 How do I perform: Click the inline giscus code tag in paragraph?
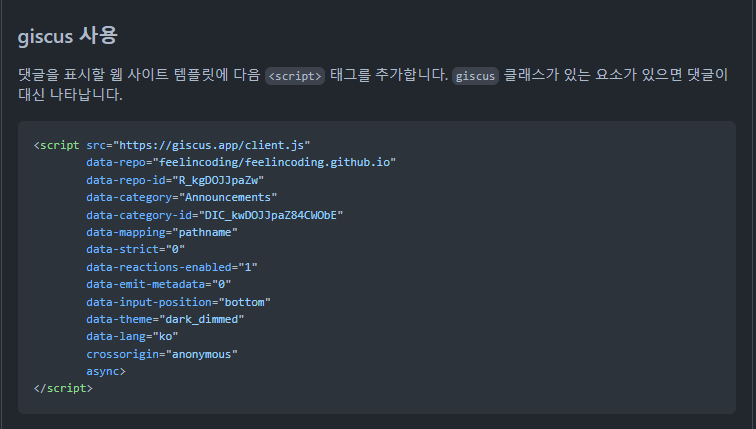[475, 76]
